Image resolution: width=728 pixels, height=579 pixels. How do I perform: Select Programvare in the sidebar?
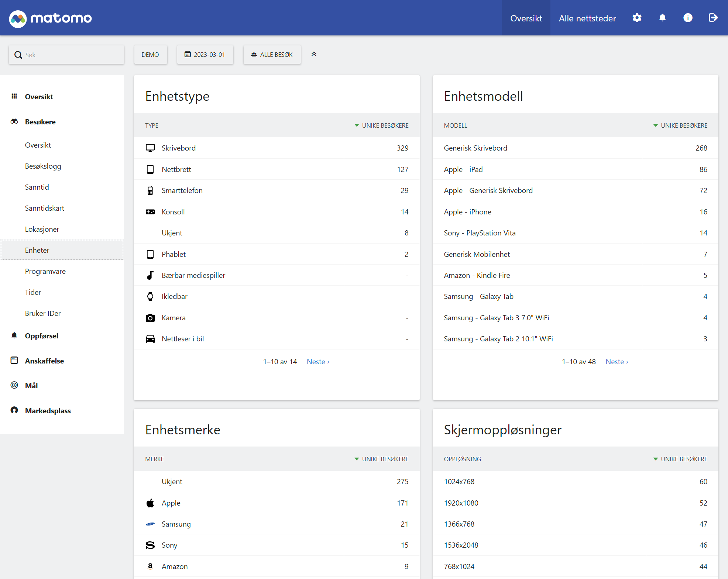point(45,271)
